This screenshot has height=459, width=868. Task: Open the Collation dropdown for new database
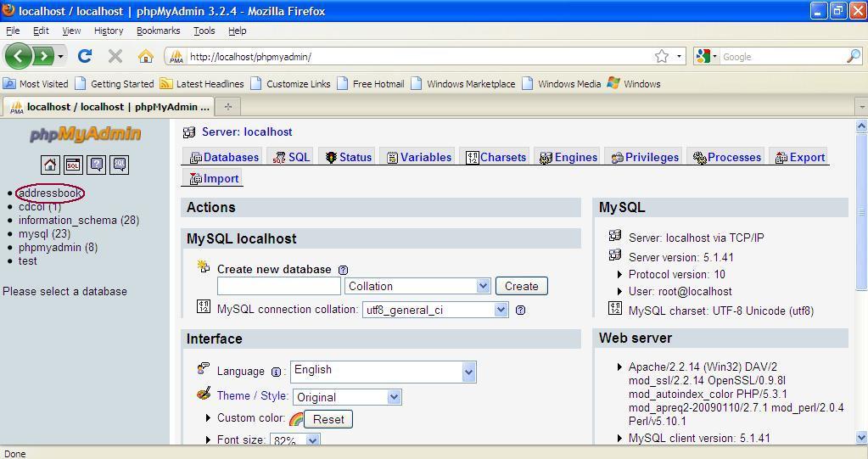pyautogui.click(x=417, y=286)
